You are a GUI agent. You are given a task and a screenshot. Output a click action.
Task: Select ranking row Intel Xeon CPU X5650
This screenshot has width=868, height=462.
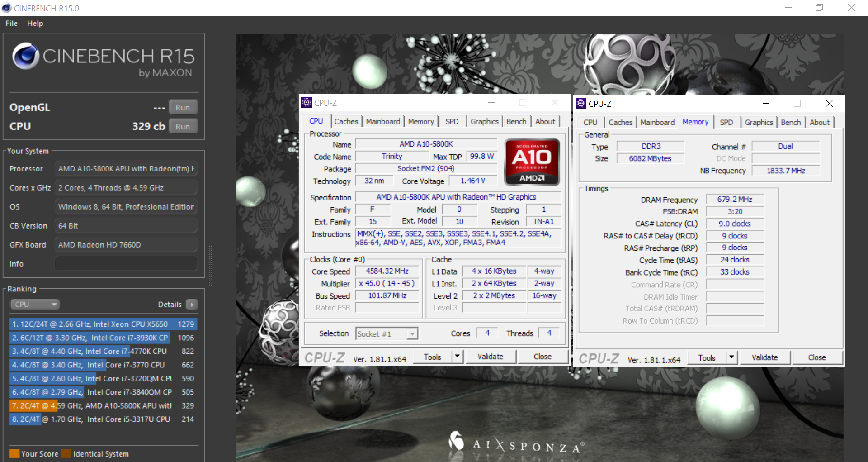[x=103, y=324]
